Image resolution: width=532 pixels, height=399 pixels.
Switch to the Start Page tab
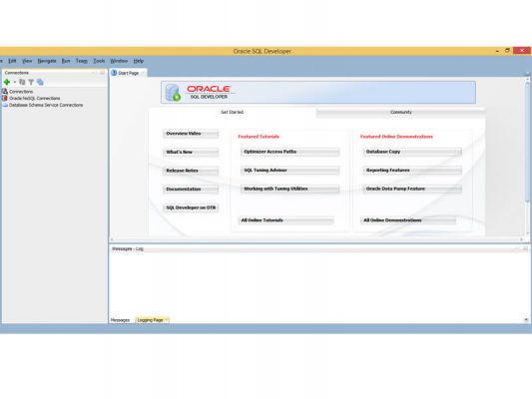pos(128,73)
